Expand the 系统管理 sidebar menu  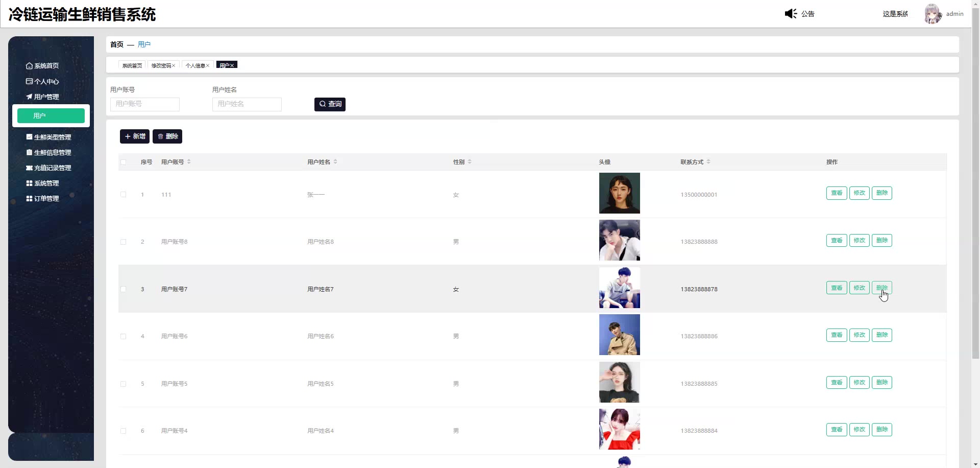(x=43, y=183)
